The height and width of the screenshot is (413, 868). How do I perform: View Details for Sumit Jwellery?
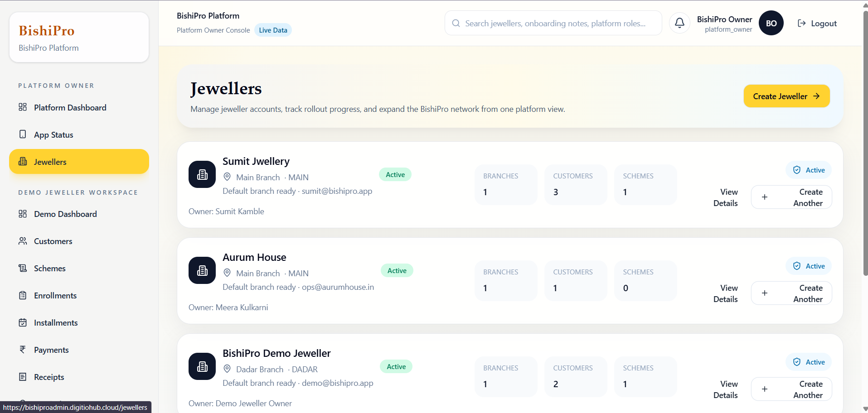click(725, 197)
